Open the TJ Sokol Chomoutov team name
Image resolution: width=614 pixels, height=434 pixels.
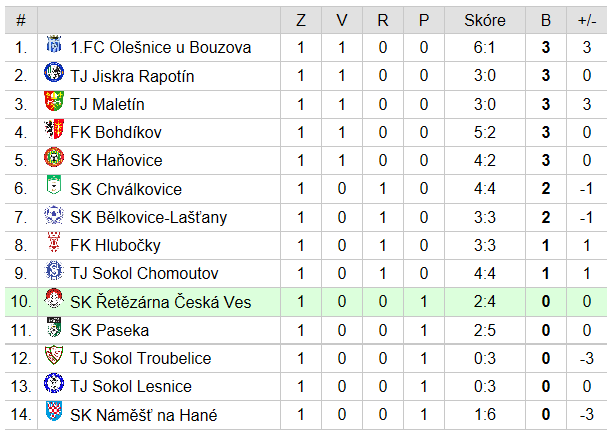pos(144,273)
